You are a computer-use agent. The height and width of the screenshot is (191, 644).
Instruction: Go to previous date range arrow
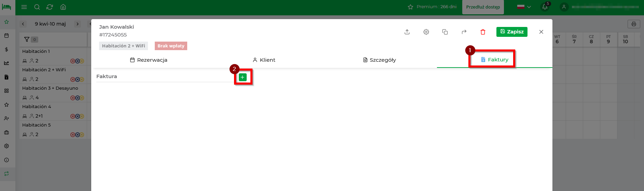23,24
